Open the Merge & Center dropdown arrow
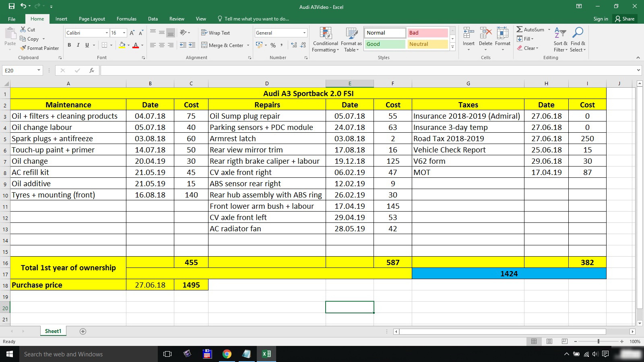This screenshot has width=644, height=362. [248, 45]
